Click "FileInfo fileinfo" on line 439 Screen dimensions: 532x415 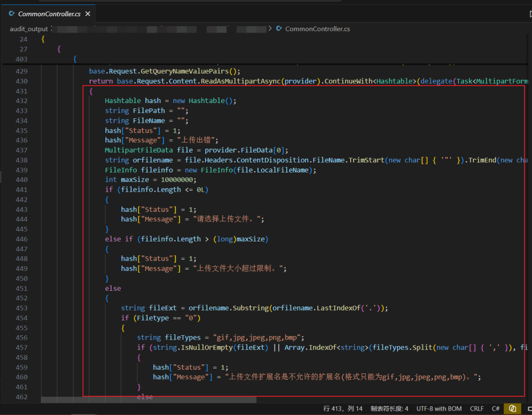coord(139,170)
